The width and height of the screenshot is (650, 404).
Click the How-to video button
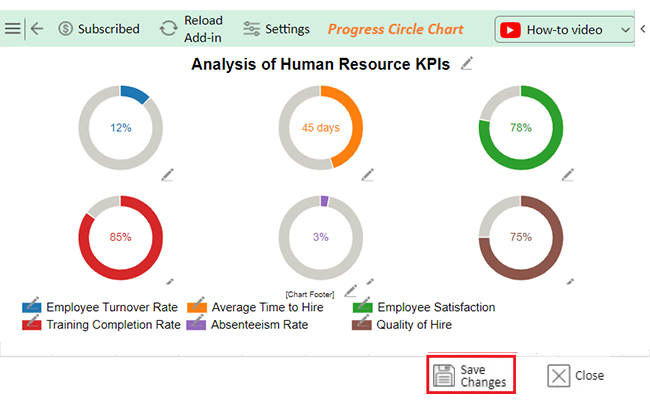(564, 30)
